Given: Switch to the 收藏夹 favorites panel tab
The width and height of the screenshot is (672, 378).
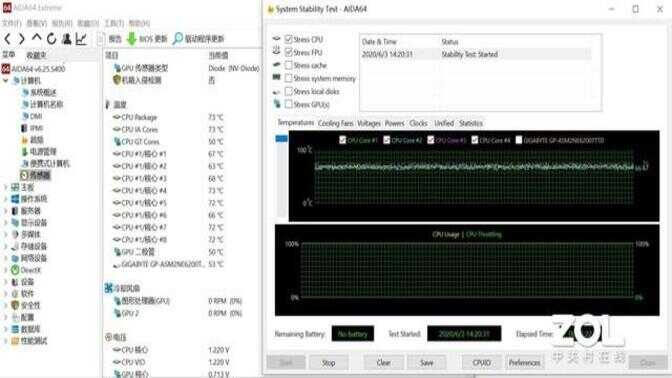Looking at the screenshot, I should pos(36,55).
